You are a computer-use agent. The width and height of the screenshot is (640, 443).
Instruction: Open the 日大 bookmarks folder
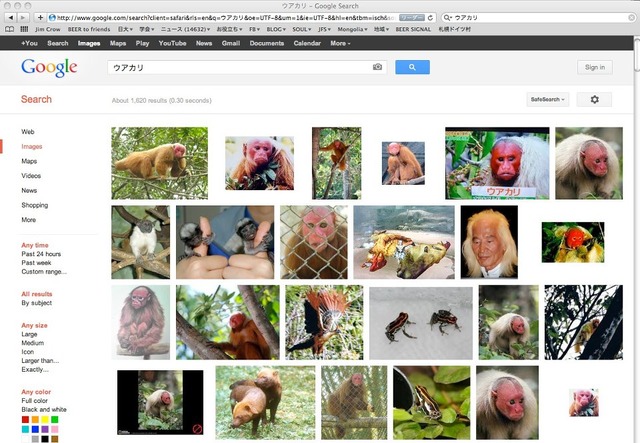pos(125,29)
